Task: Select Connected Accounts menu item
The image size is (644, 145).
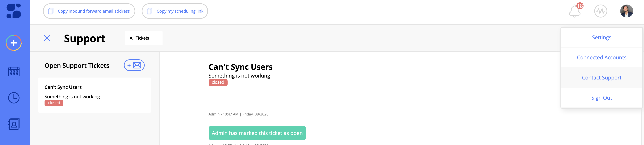Action: (602, 58)
